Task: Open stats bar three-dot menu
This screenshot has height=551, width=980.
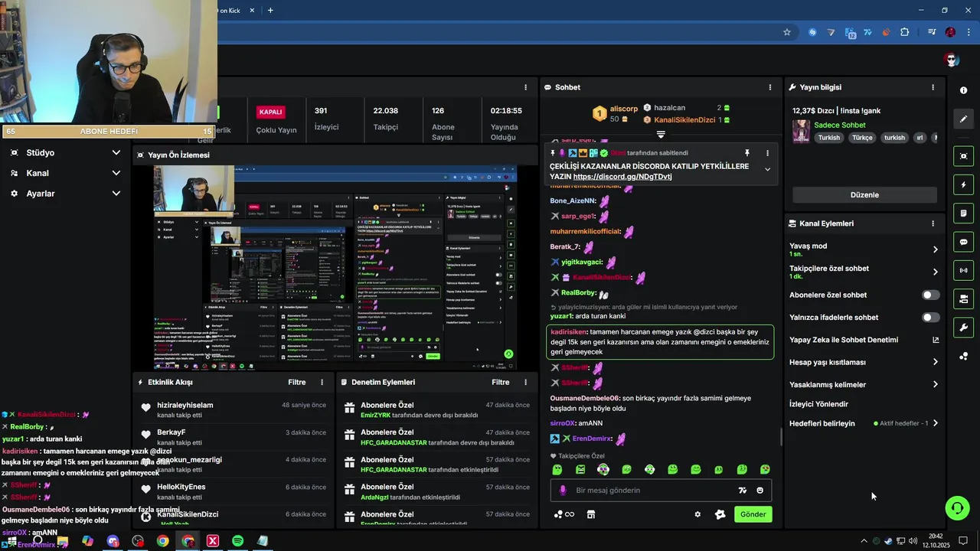Action: (x=525, y=87)
